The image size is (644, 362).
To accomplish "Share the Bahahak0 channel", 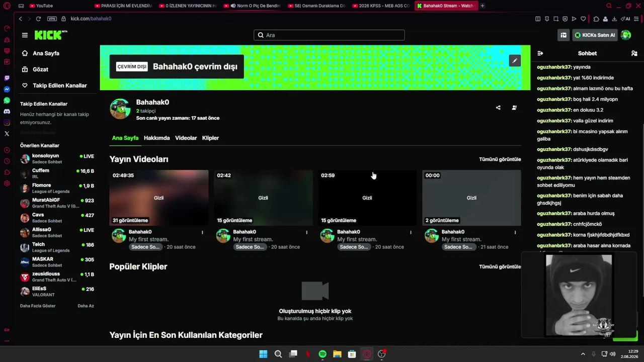I will click(498, 108).
